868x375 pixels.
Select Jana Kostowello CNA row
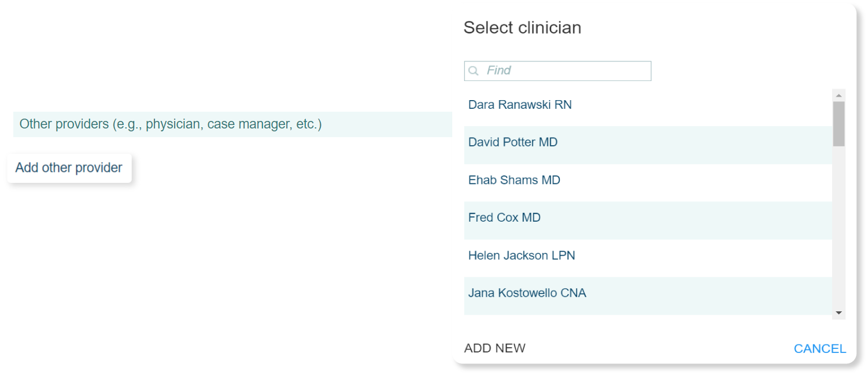pyautogui.click(x=648, y=293)
